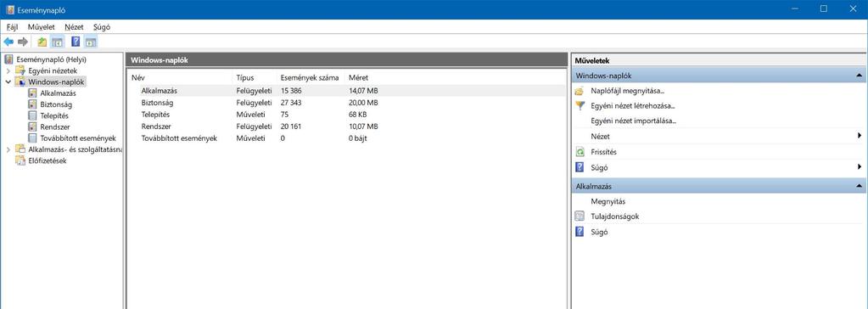Click Megnyitás under Alkalmazás actions

point(608,201)
